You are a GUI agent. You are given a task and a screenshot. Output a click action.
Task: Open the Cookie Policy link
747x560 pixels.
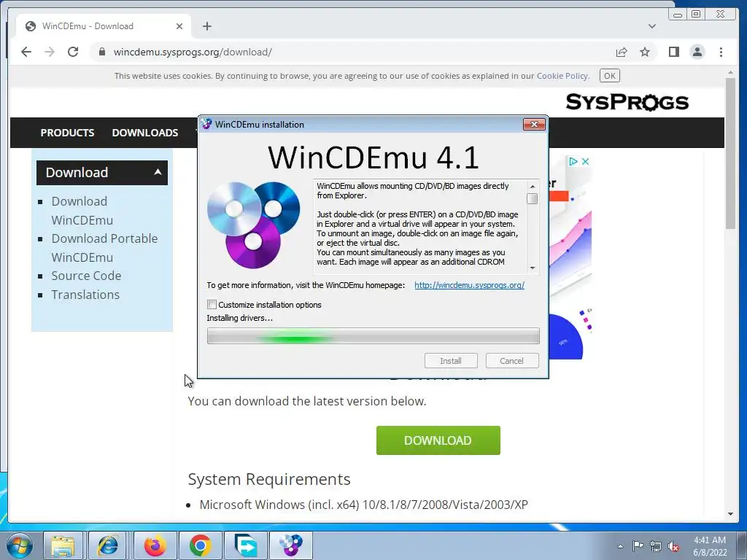coord(562,76)
